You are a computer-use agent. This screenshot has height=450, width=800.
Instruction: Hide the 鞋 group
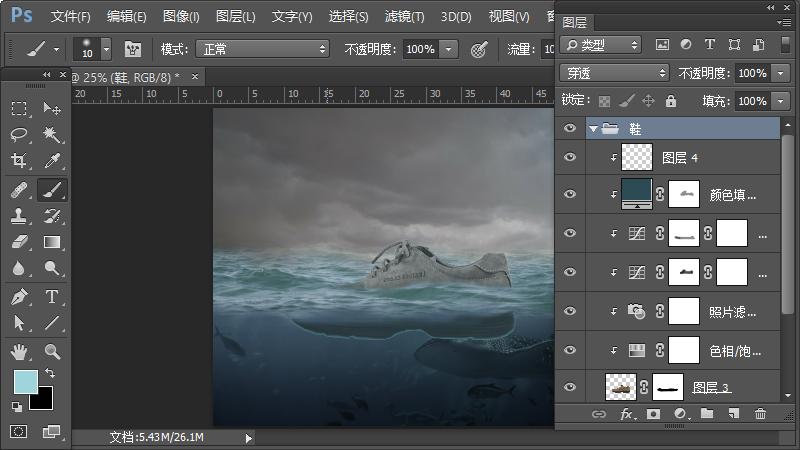(570, 128)
